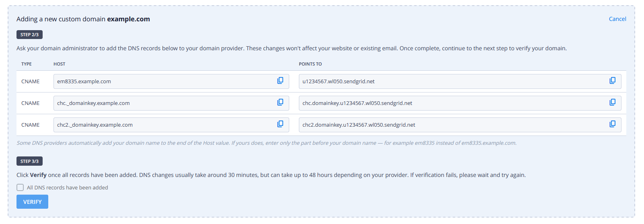The height and width of the screenshot is (224, 644).
Task: Click into the chc2._domainkey.example.com host field
Action: (171, 125)
